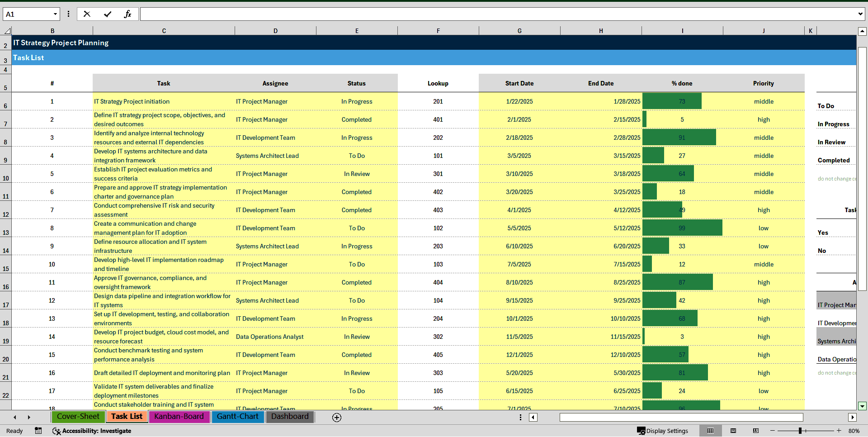
Task: Open the macro recording icon in status bar
Action: (38, 431)
